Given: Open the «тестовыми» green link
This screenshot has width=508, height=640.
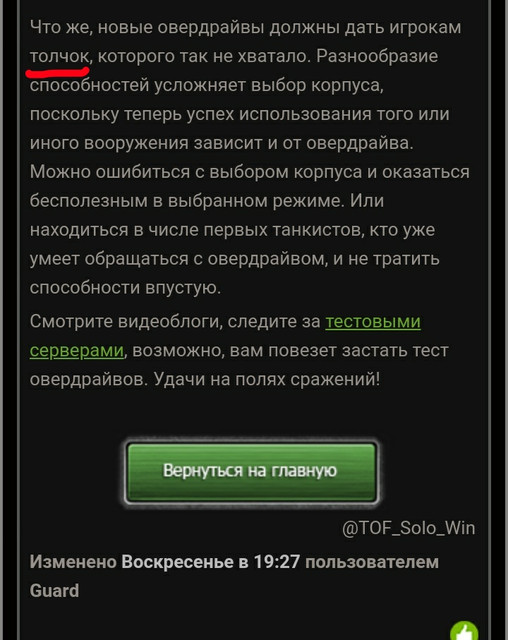Looking at the screenshot, I should point(373,321).
